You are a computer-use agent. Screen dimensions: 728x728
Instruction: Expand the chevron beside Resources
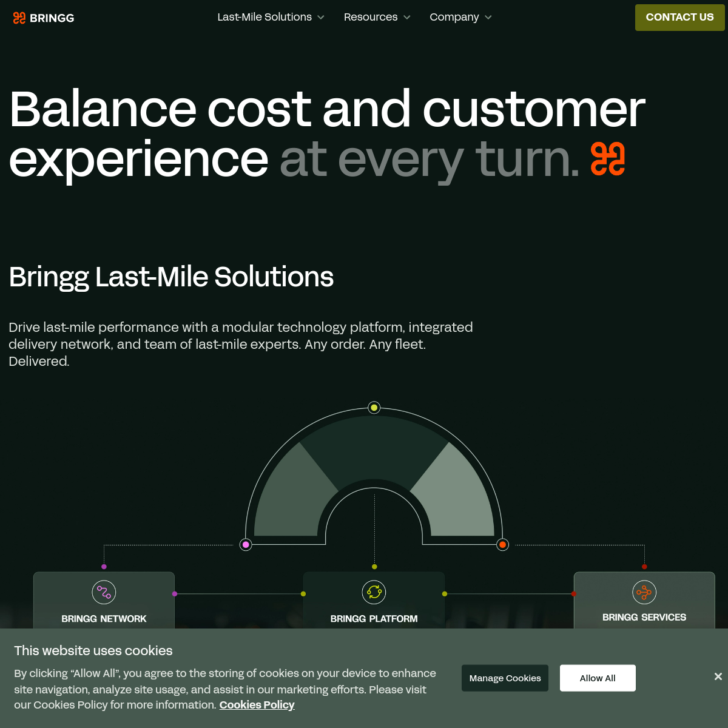(x=407, y=18)
